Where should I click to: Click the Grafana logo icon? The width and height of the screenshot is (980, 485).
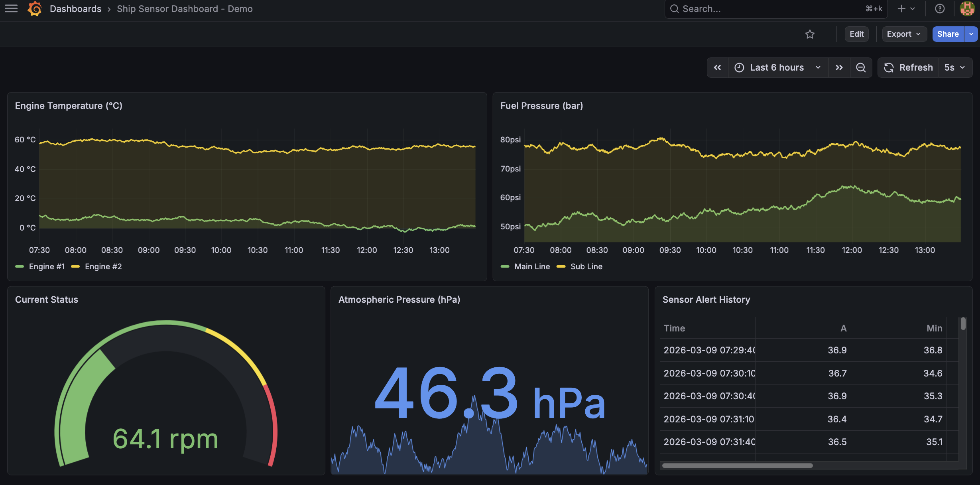click(x=35, y=9)
